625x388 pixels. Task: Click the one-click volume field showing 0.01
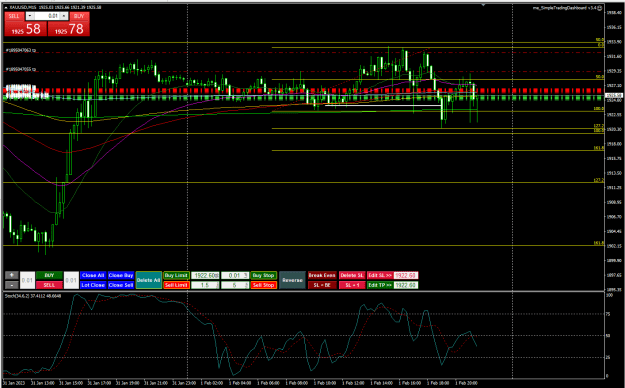tap(47, 16)
